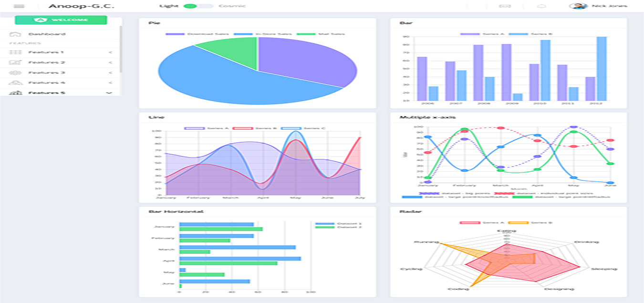Collapse Features 5 with its down chevron

point(109,93)
